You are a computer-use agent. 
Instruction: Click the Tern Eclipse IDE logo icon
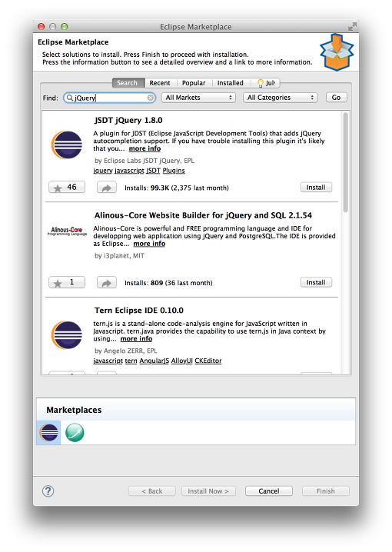pos(67,334)
